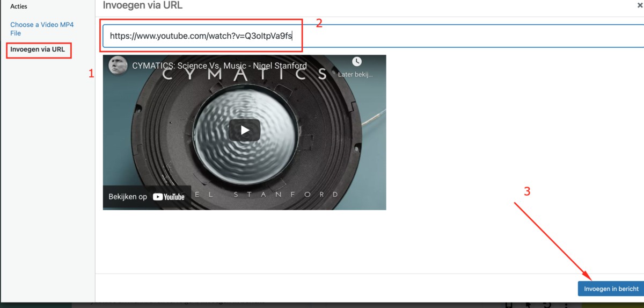Open Bekijken op YouTube link
Image resolution: width=644 pixels, height=308 pixels.
147,197
